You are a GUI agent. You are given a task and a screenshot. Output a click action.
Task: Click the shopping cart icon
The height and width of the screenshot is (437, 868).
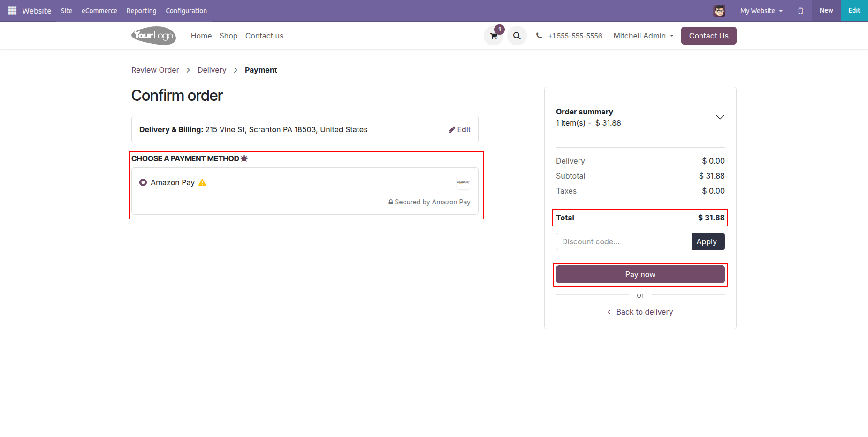[494, 36]
